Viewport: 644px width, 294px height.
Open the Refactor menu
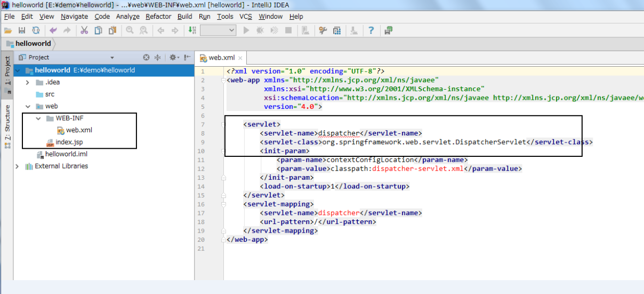point(158,17)
